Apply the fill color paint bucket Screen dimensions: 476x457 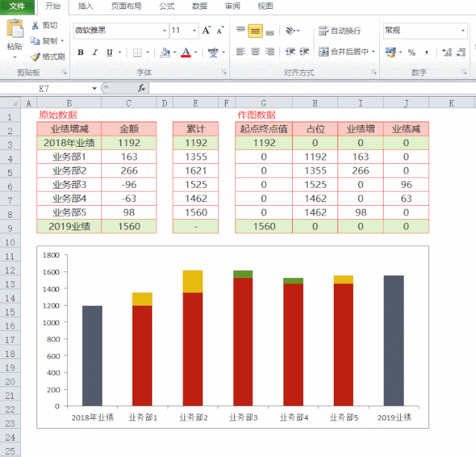point(165,53)
